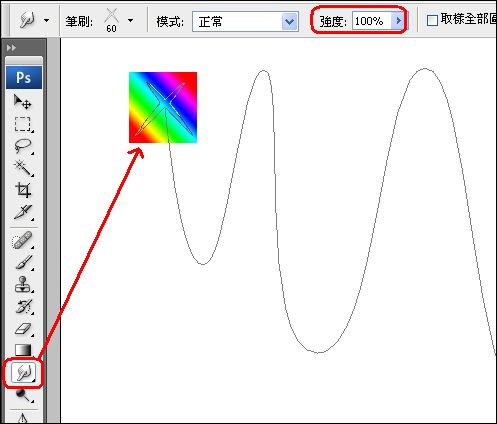The image size is (497, 424).
Task: Select the Clone Stamp tool
Action: [x=23, y=285]
